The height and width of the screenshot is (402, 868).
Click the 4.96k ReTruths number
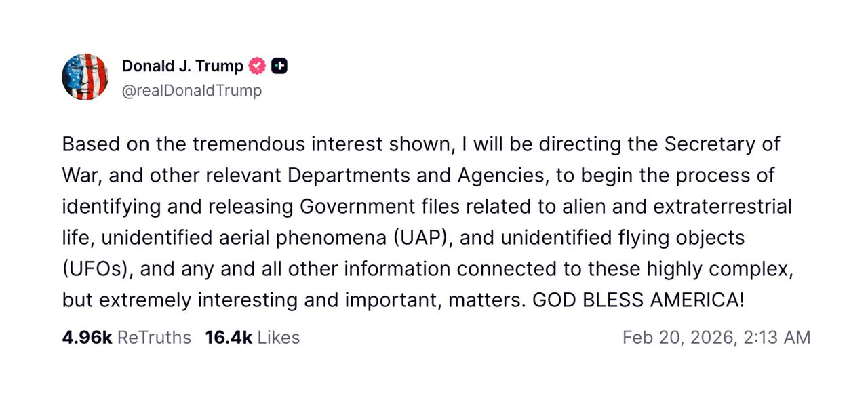(87, 337)
